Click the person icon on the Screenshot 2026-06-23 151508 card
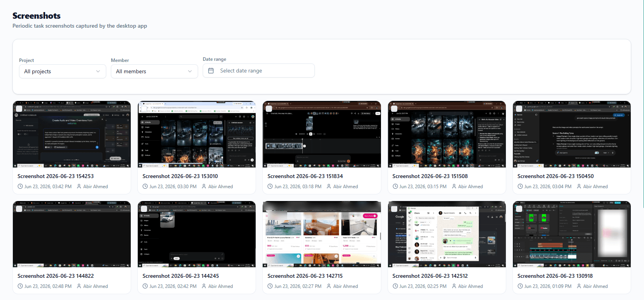 coord(454,187)
